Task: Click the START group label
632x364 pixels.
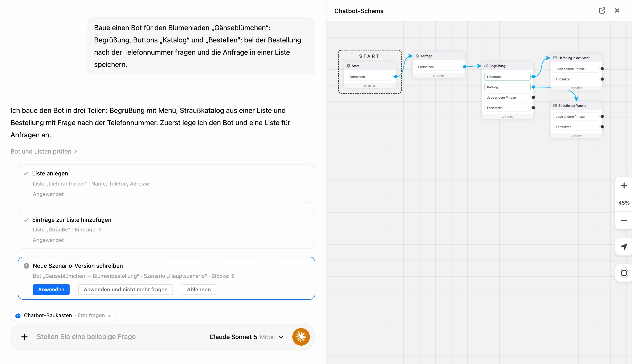Action: click(369, 56)
